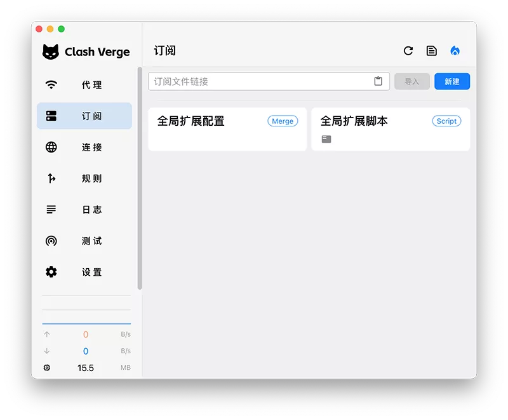Image resolution: width=508 pixels, height=420 pixels.
Task: Click the blue traffic graph line
Action: click(86, 323)
